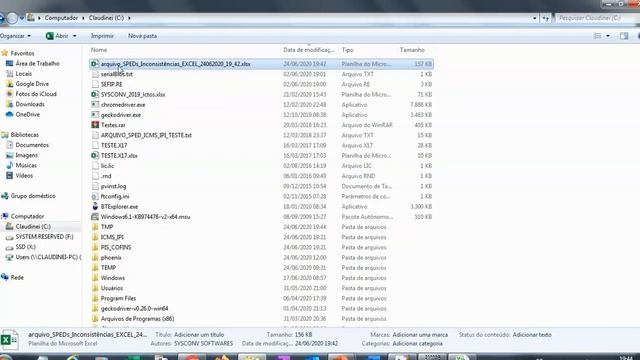
Task: Click the Excel icon of TESTE.X17.xlsx
Action: tap(95, 156)
